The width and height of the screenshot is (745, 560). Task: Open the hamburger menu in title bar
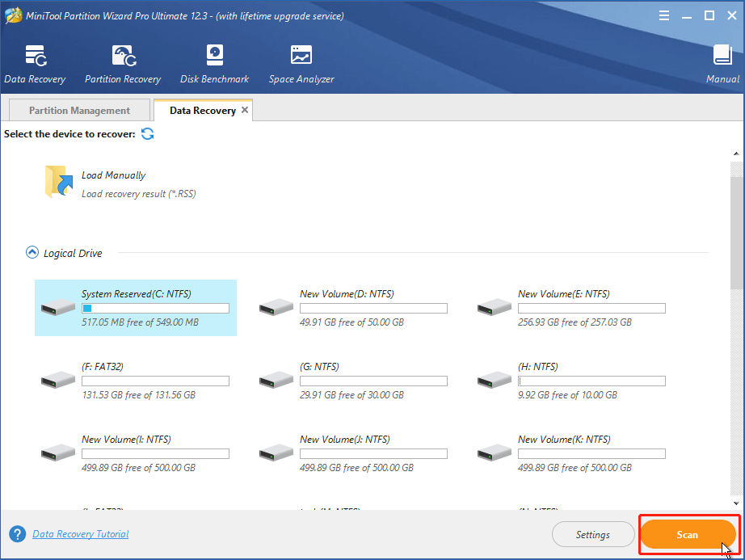click(664, 15)
